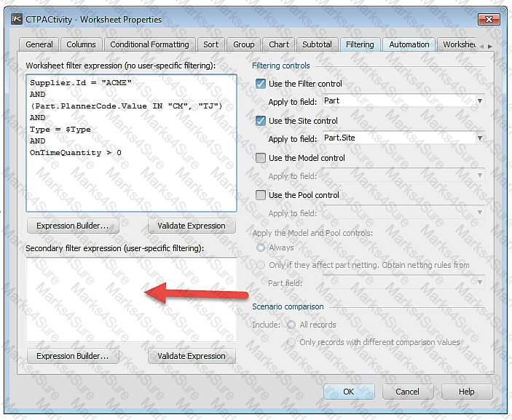
Task: Go to the Sort tab
Action: coord(210,44)
